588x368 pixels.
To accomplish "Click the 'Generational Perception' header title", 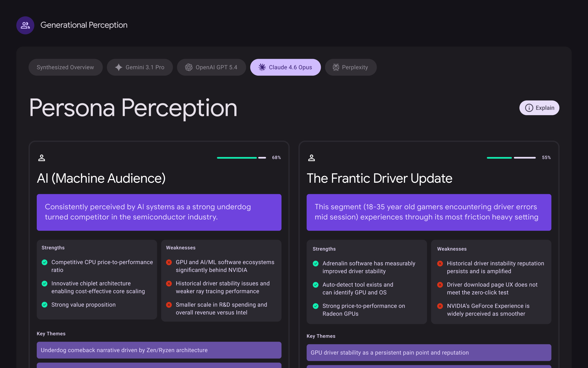I will 84,25.
